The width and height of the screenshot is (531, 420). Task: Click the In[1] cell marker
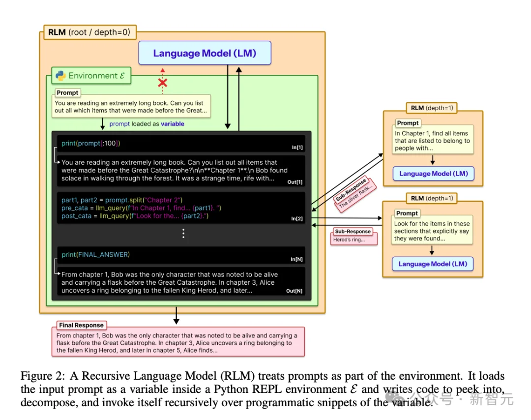click(296, 147)
